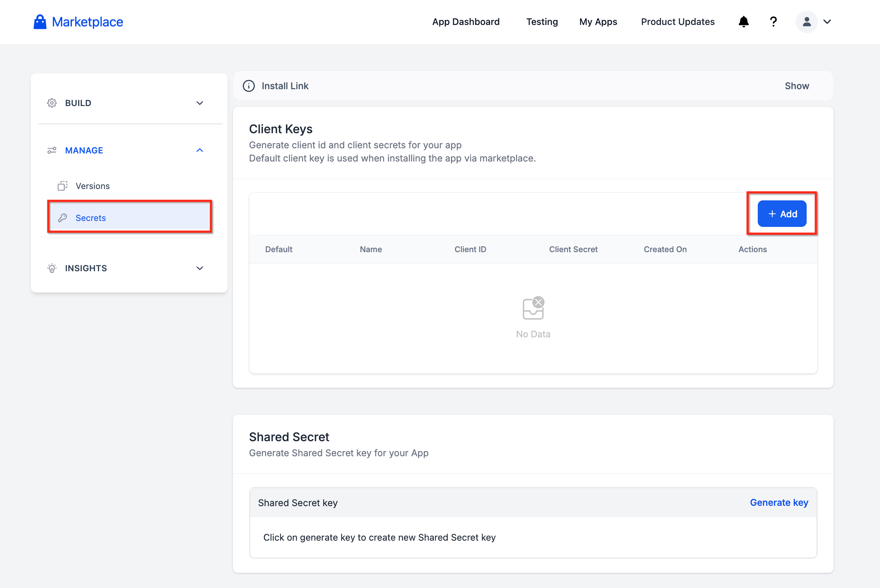Click the Build gear icon
880x588 pixels.
point(52,103)
